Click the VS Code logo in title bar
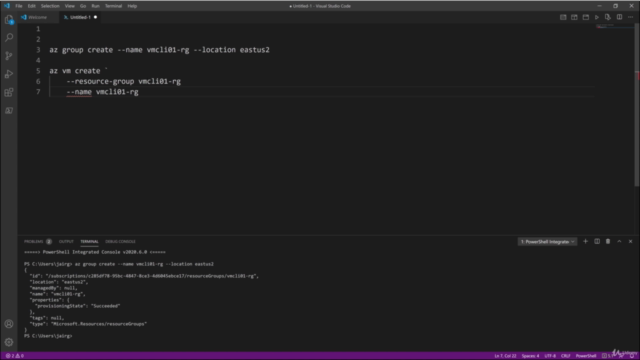The height and width of the screenshot is (360, 640). (x=7, y=6)
